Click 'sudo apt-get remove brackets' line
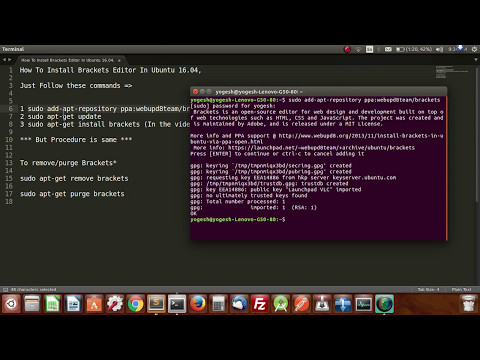Image resolution: width=480 pixels, height=360 pixels. point(74,178)
